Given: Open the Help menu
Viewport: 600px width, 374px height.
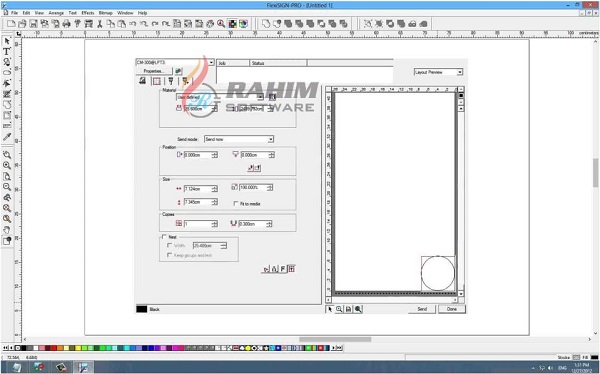Looking at the screenshot, I should pyautogui.click(x=142, y=13).
